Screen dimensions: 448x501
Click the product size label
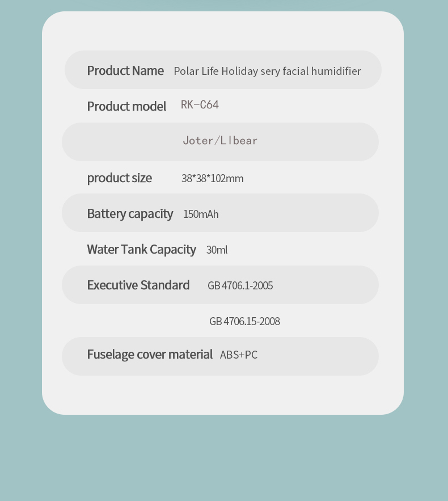[120, 178]
